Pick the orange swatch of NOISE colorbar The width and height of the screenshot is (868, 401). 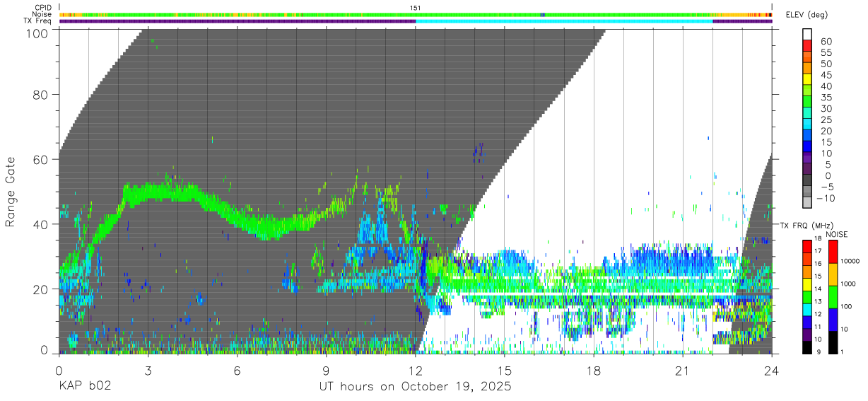pyautogui.click(x=833, y=274)
